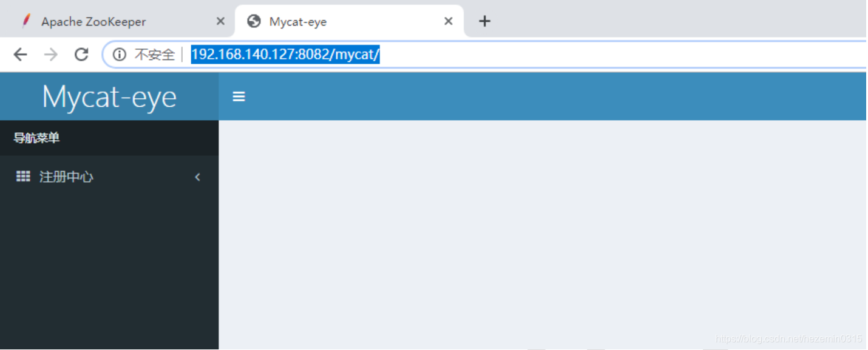Image resolution: width=868 pixels, height=350 pixels.
Task: Close the Apache ZooKeeper tab
Action: point(220,21)
